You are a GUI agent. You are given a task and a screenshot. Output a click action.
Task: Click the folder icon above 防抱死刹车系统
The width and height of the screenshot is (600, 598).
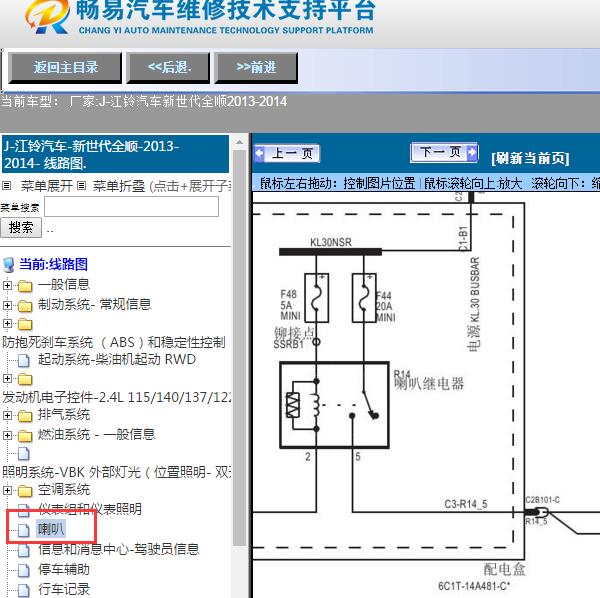pyautogui.click(x=25, y=324)
